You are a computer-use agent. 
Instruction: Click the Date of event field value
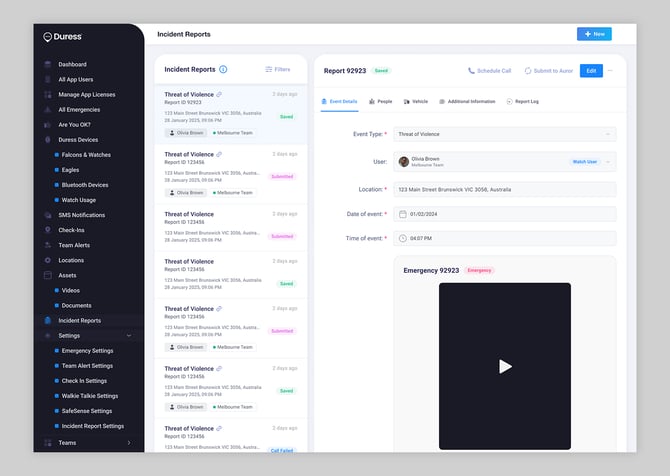point(423,214)
